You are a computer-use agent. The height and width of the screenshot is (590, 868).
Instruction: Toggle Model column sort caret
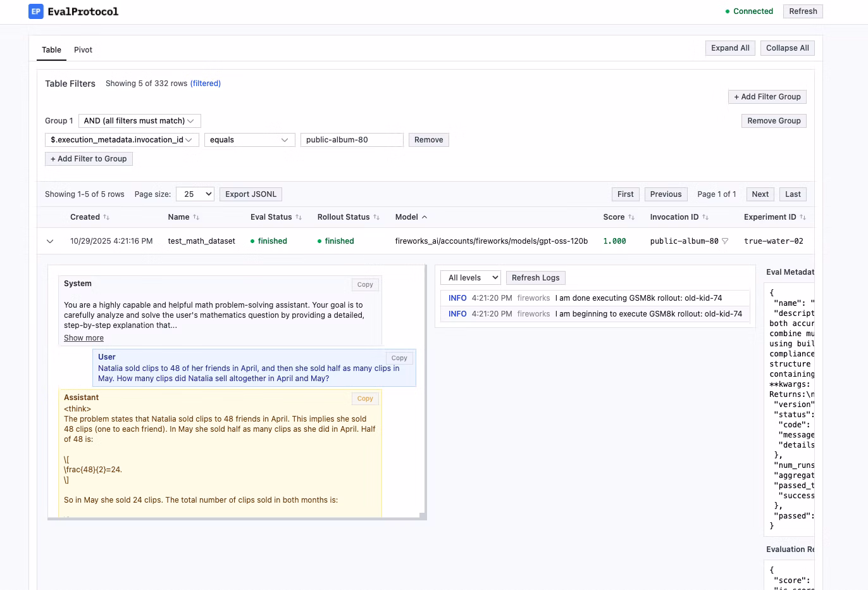(425, 217)
